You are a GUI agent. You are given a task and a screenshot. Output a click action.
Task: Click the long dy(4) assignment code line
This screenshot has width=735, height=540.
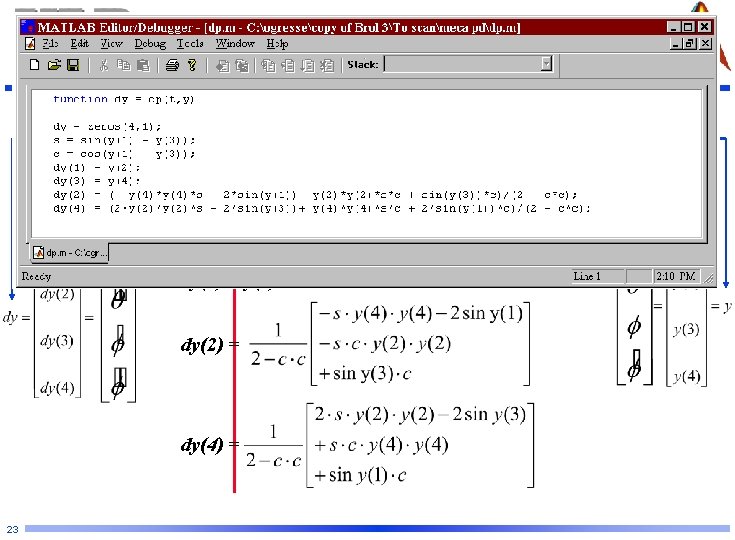(322, 208)
